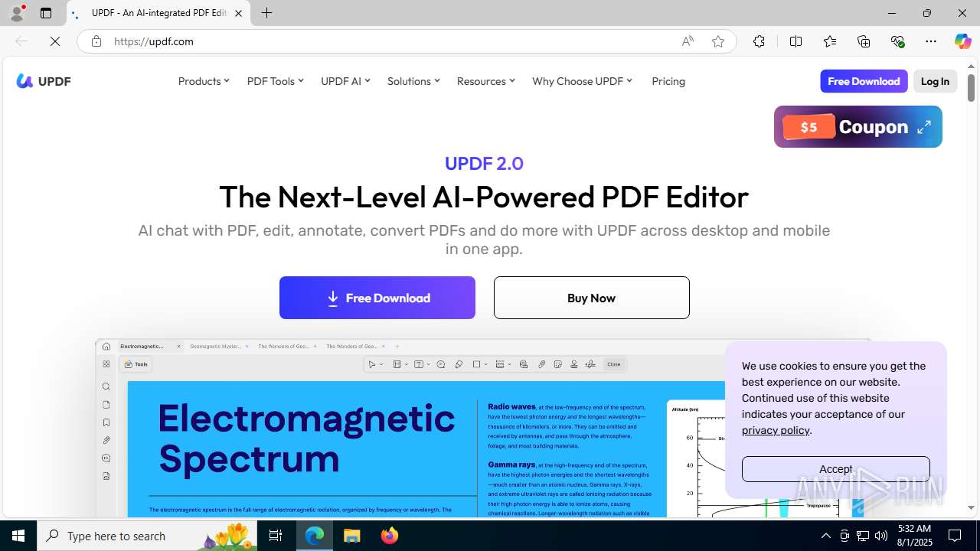Open the Favorites list icon

pos(830,41)
